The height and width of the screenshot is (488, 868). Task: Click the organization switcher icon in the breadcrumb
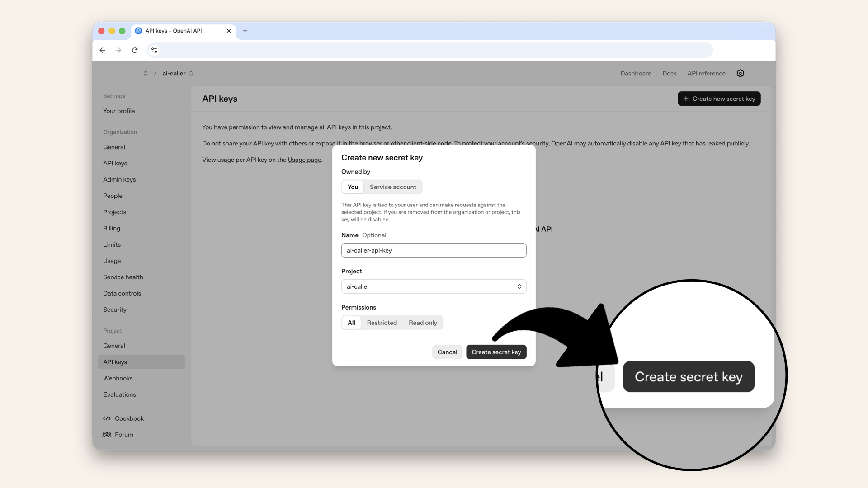click(x=146, y=73)
